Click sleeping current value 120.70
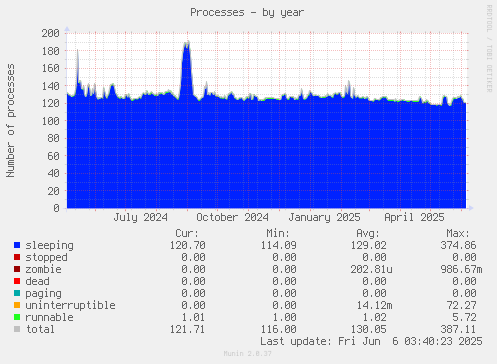Viewport: 497px width, 364px height. tap(188, 245)
